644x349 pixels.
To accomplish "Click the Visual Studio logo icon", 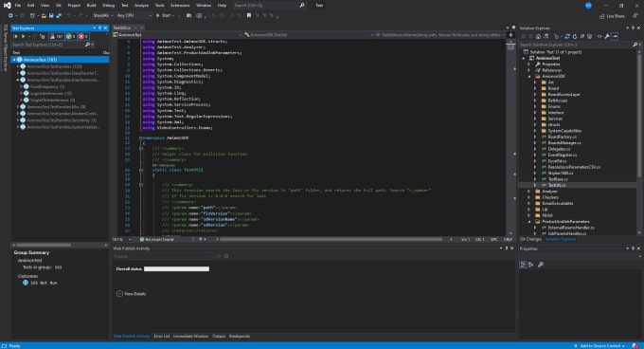I will (x=7, y=6).
